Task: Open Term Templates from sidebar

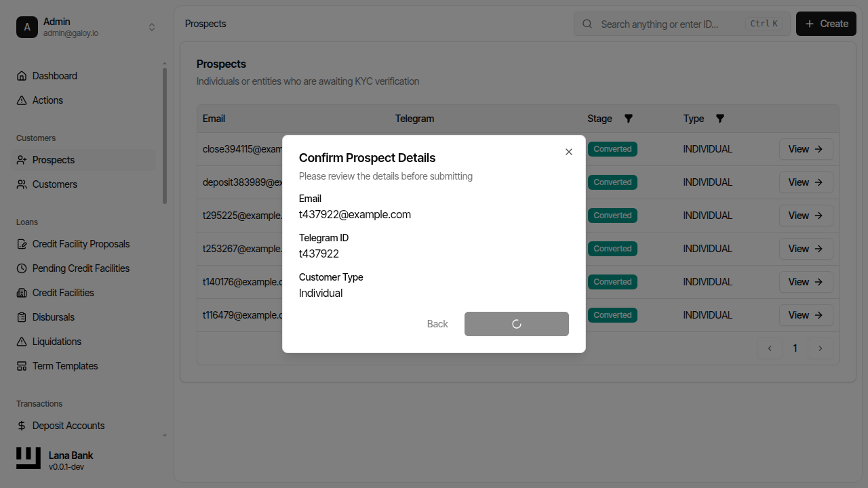Action: click(x=64, y=366)
